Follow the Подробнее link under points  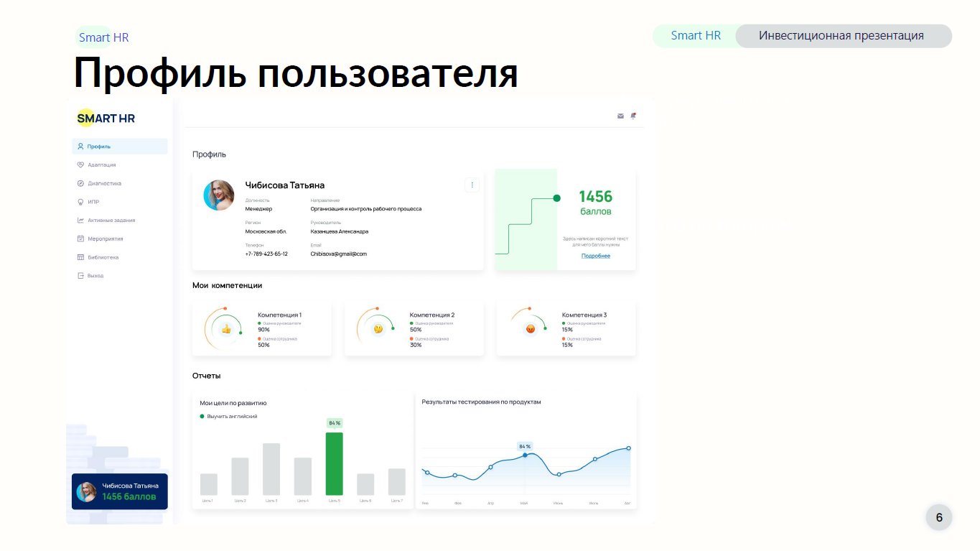point(596,256)
